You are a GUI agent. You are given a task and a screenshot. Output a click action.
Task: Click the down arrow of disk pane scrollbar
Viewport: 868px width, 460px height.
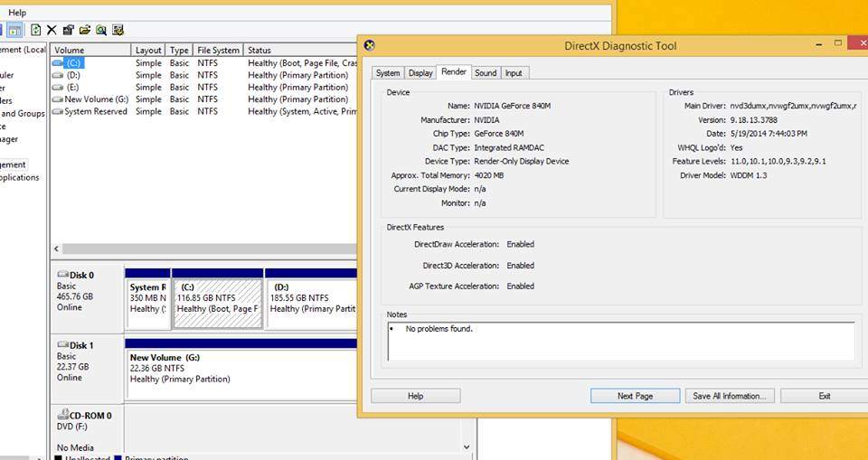click(467, 446)
